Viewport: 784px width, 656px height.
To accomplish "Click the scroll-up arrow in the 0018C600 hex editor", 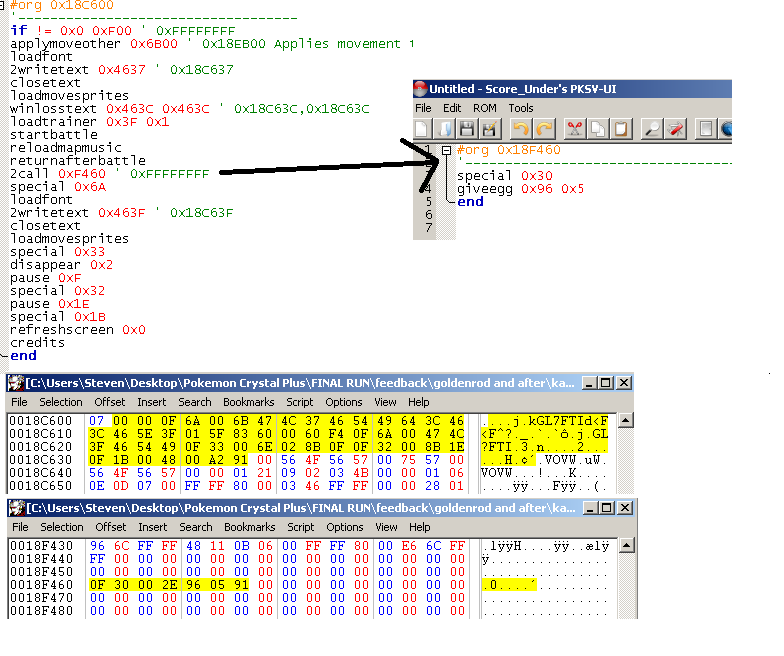I will [626, 420].
